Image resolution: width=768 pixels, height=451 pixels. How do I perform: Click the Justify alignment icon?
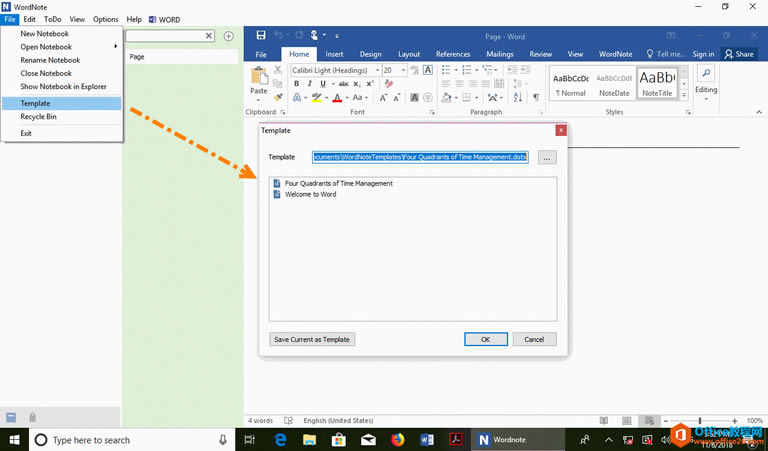486,84
